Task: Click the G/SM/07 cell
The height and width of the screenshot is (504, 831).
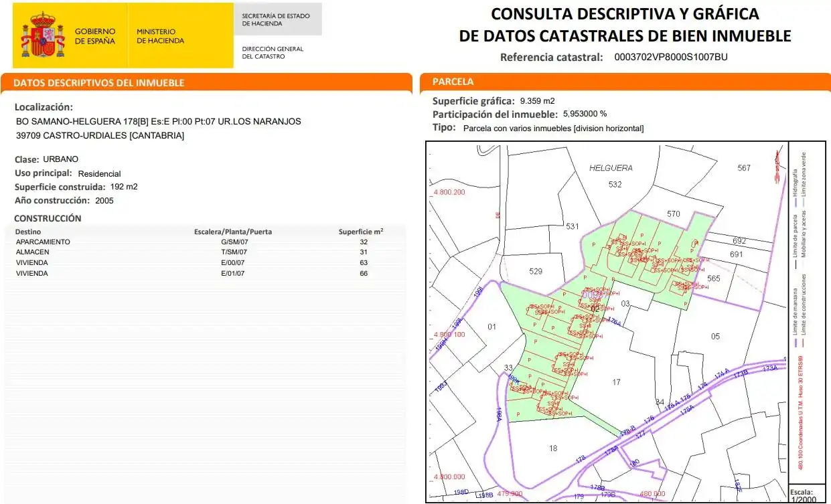Action: (x=234, y=242)
